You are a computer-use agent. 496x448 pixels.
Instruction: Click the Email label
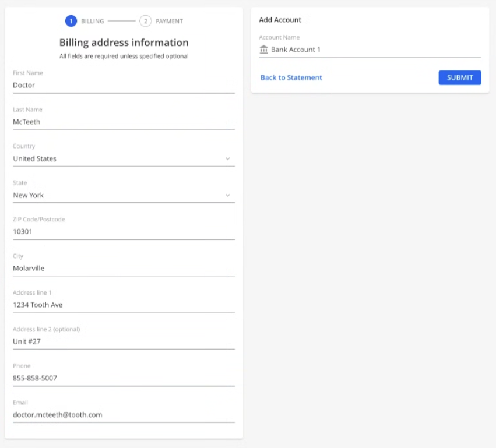[x=20, y=403]
